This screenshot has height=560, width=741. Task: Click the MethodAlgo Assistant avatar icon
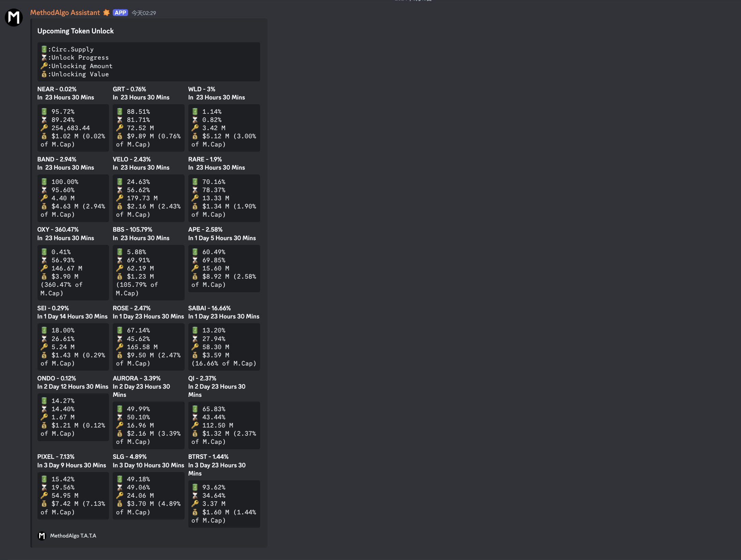click(x=14, y=17)
